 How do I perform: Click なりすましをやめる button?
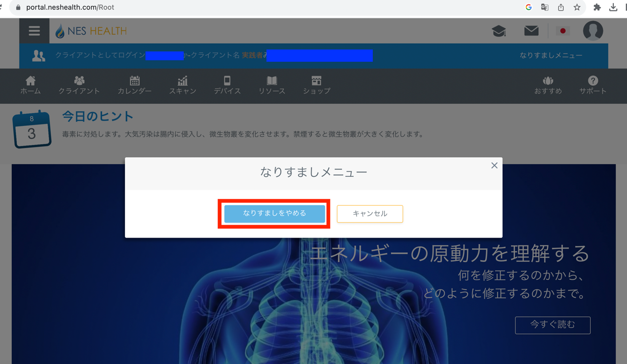click(274, 214)
